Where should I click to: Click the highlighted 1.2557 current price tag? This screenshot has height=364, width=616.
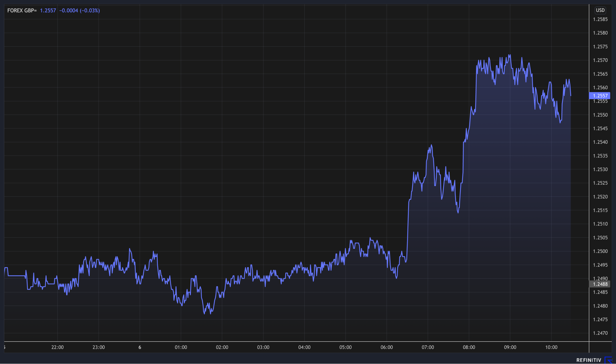point(599,96)
